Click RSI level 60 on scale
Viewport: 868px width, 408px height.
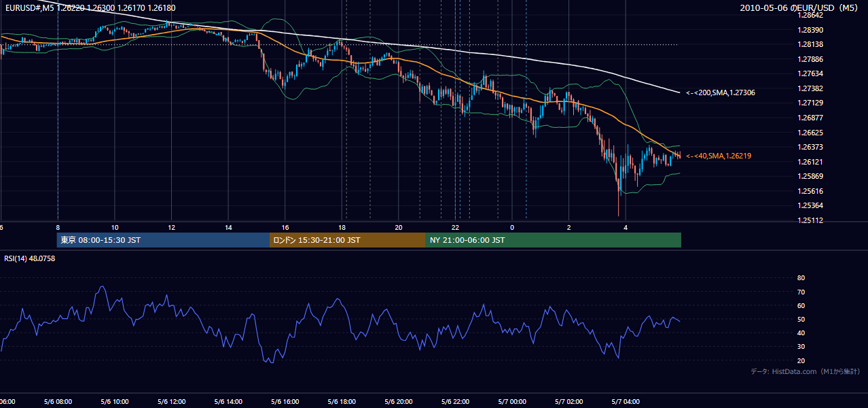[801, 305]
